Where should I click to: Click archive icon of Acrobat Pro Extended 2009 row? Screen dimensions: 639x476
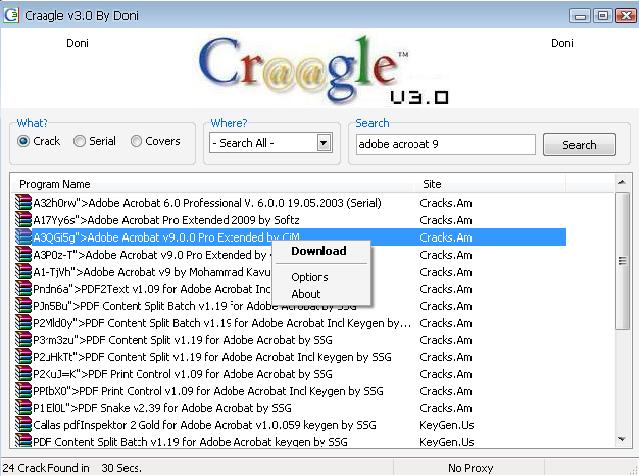[x=23, y=220]
